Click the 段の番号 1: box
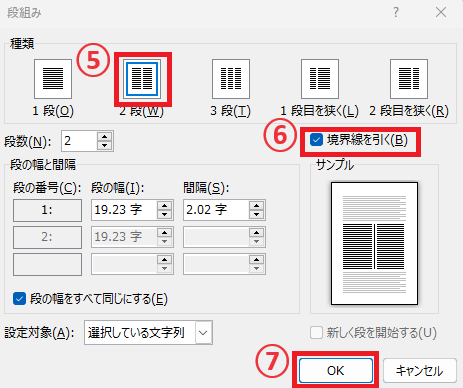Viewport: 463px width, 388px height. coord(47,210)
